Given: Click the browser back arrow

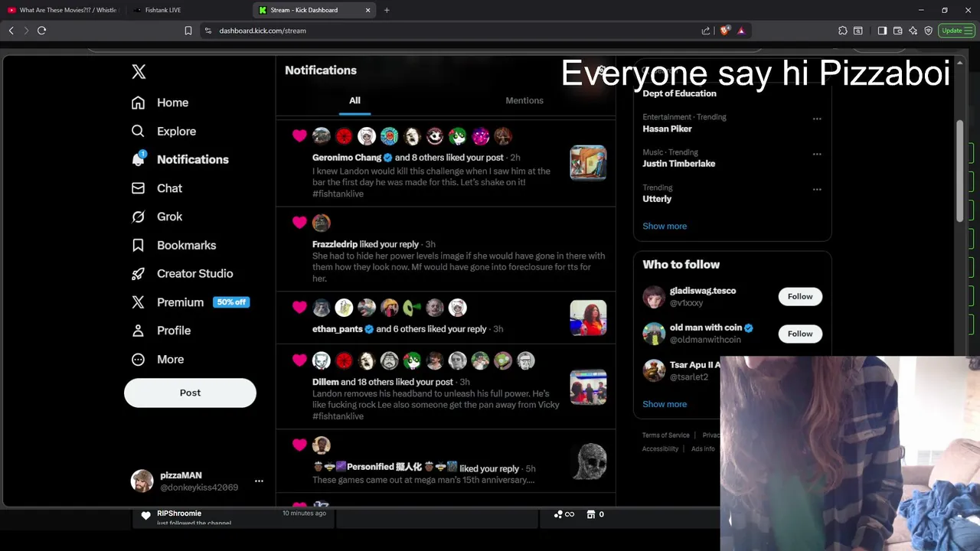Looking at the screenshot, I should pyautogui.click(x=11, y=31).
